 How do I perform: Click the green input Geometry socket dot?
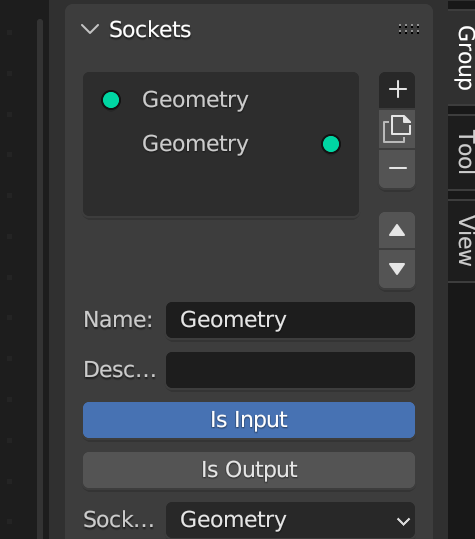click(x=111, y=100)
